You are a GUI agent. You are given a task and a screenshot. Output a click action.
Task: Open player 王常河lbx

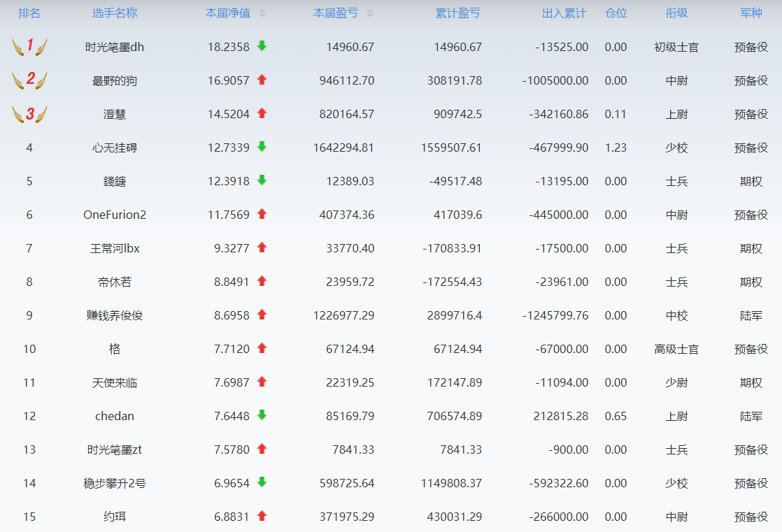pyautogui.click(x=115, y=248)
